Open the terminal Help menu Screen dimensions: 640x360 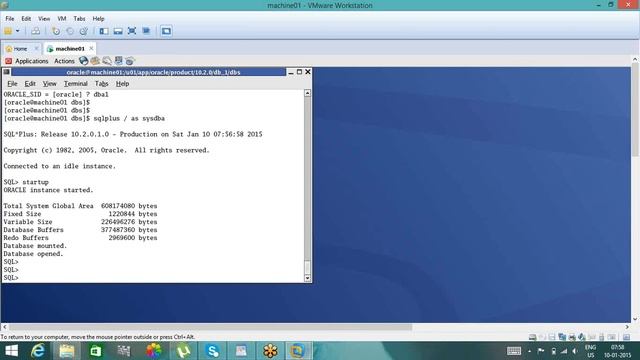(122, 84)
